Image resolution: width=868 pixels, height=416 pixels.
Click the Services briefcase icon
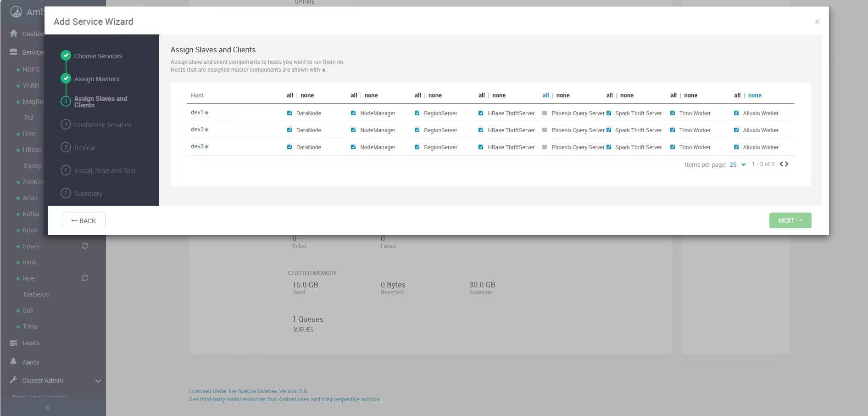click(13, 52)
